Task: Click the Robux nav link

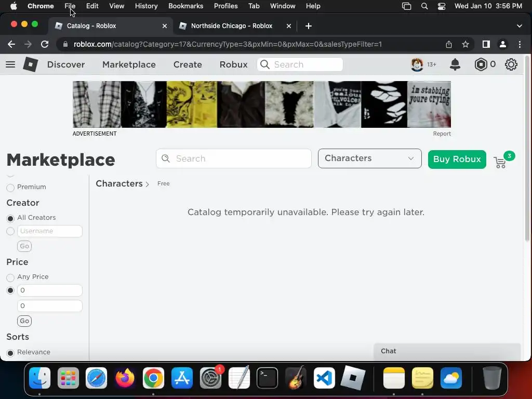Action: (233, 64)
